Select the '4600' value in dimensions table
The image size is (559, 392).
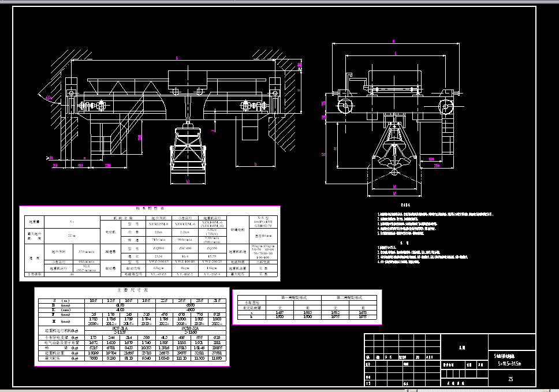[x=191, y=310]
